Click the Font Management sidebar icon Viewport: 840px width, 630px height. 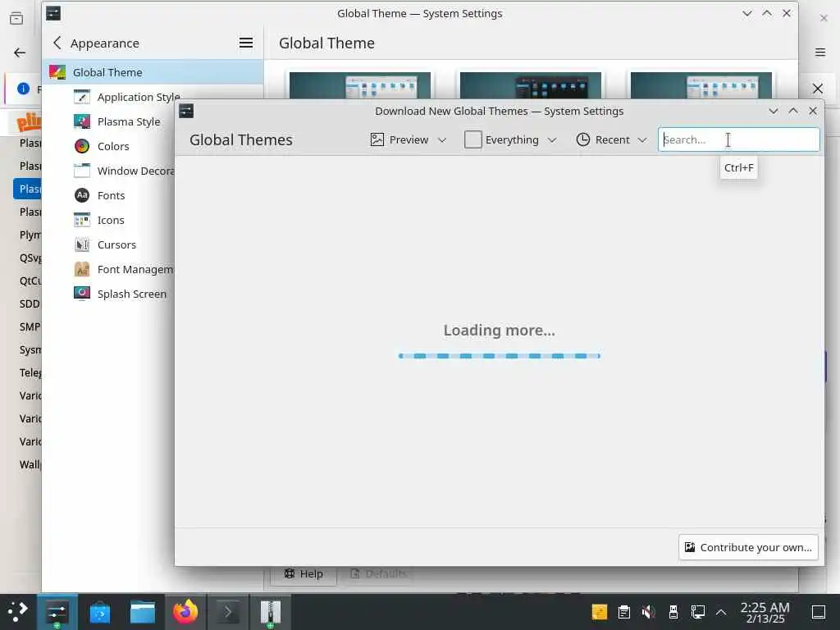(x=82, y=269)
